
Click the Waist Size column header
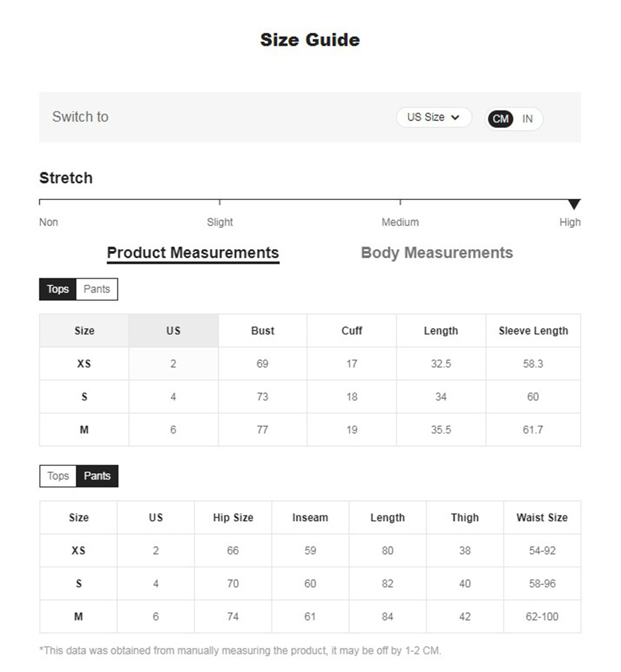pos(542,518)
